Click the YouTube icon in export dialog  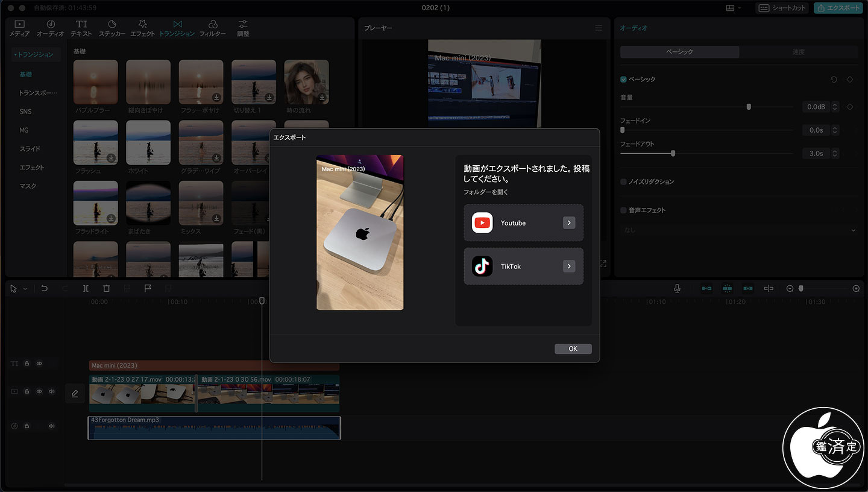coord(482,223)
